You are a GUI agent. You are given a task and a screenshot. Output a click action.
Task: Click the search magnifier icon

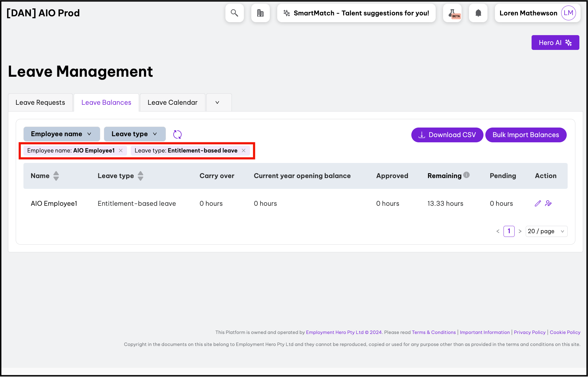click(x=234, y=13)
